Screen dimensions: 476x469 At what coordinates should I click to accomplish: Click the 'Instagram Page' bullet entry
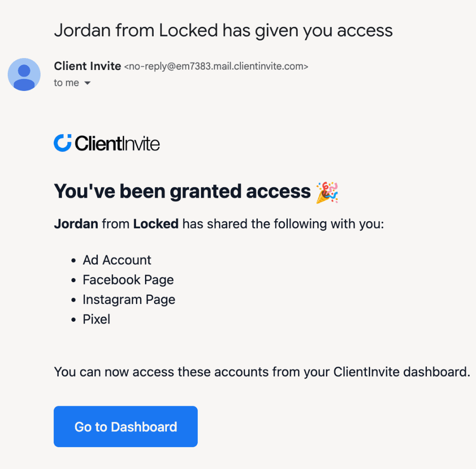pos(129,299)
